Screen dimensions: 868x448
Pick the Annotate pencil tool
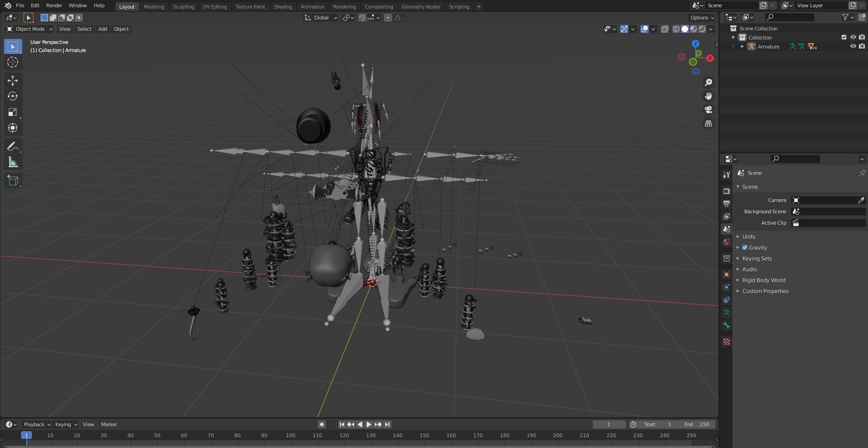pyautogui.click(x=13, y=146)
